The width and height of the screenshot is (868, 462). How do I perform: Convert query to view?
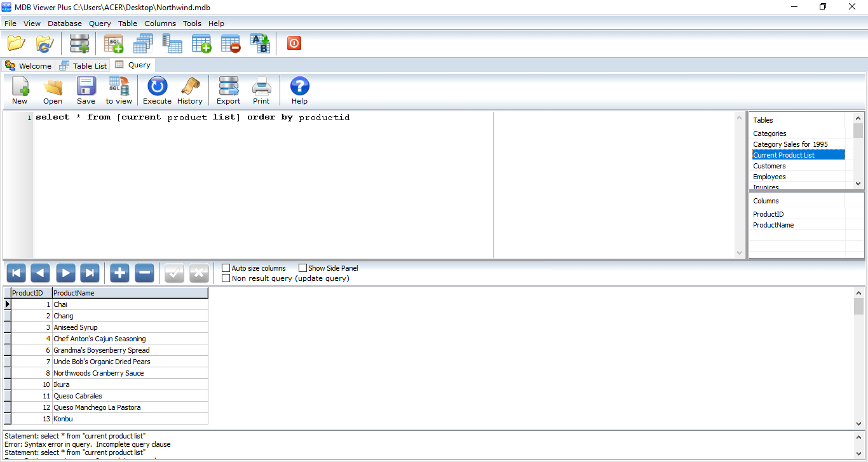click(119, 91)
